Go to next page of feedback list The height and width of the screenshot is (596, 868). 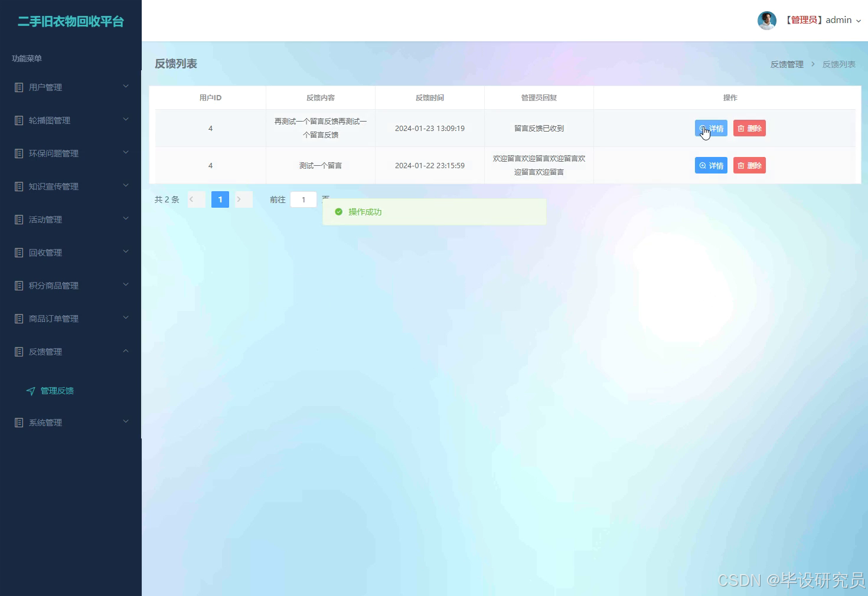[x=244, y=199]
